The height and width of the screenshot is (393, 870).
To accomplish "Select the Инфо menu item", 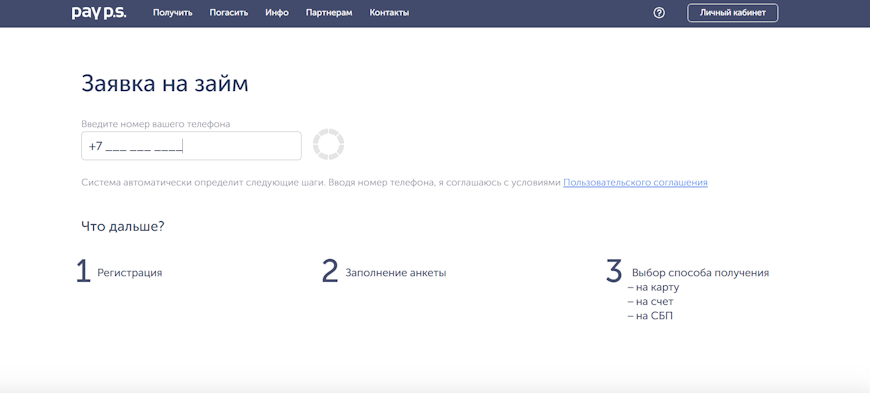I will pyautogui.click(x=277, y=13).
